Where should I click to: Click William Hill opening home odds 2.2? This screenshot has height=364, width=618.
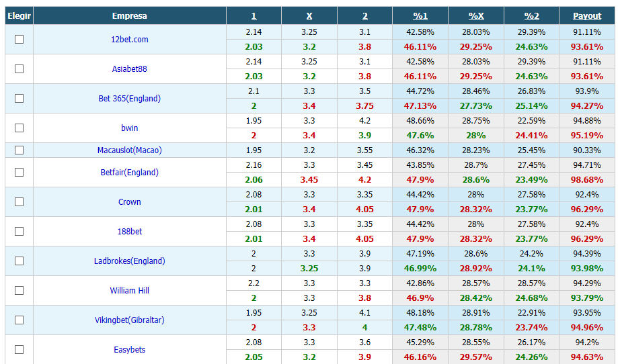point(254,283)
